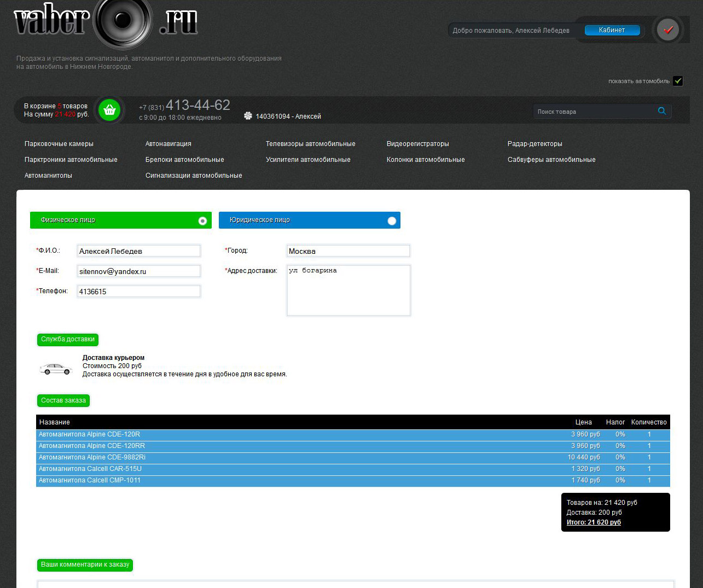Click the order comments text area
This screenshot has height=588, width=703.
356,584
